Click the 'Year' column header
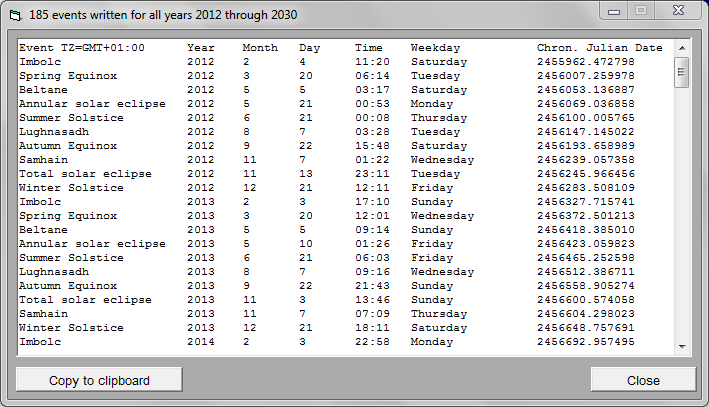The image size is (709, 407). tap(201, 48)
